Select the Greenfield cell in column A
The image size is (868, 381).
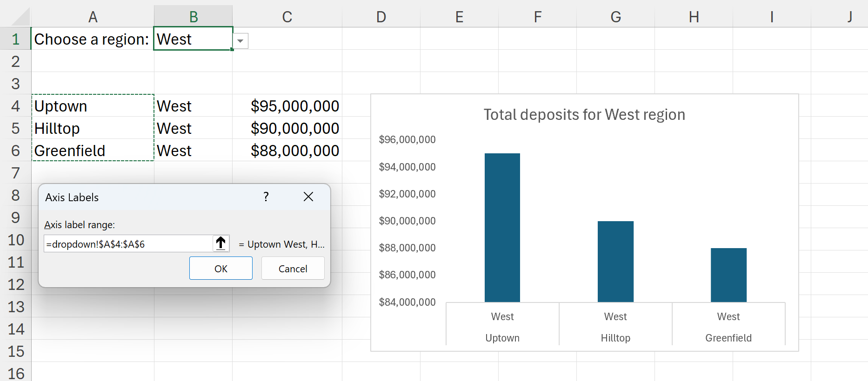[93, 151]
